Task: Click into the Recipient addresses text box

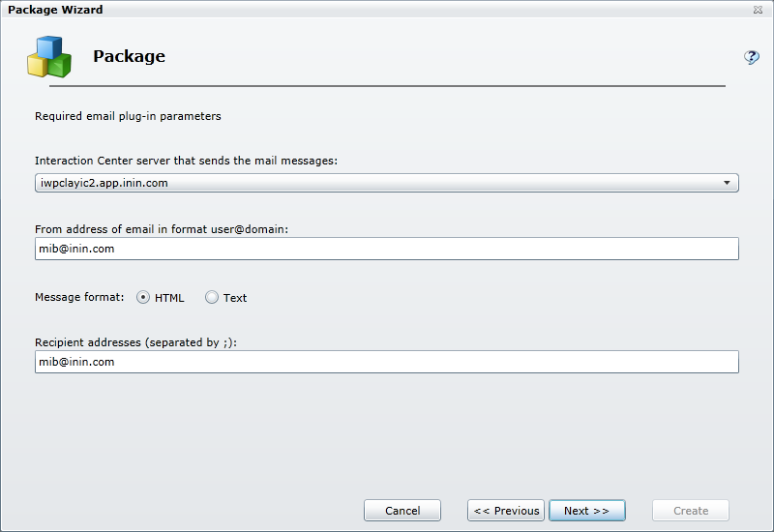Action: tap(387, 362)
